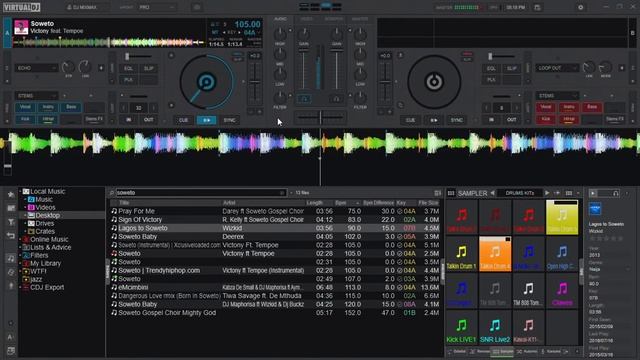The height and width of the screenshot is (360, 640).
Task: Toggle the Bass stem on Deck A
Action: pos(71,107)
